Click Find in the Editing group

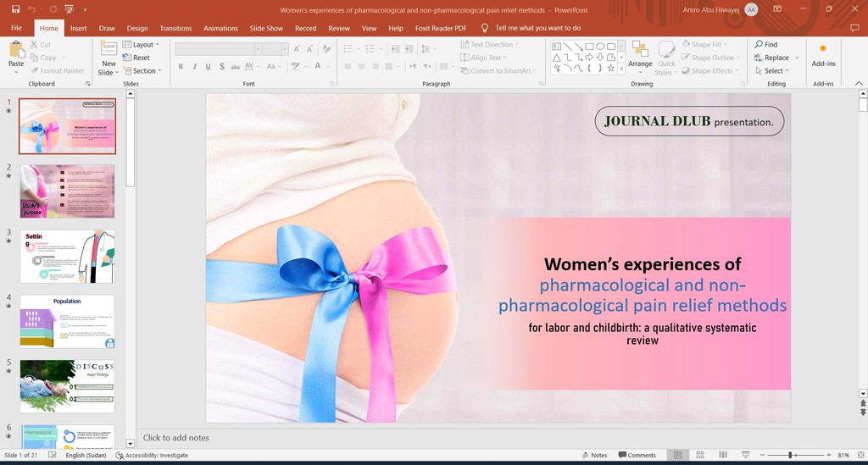[x=766, y=44]
